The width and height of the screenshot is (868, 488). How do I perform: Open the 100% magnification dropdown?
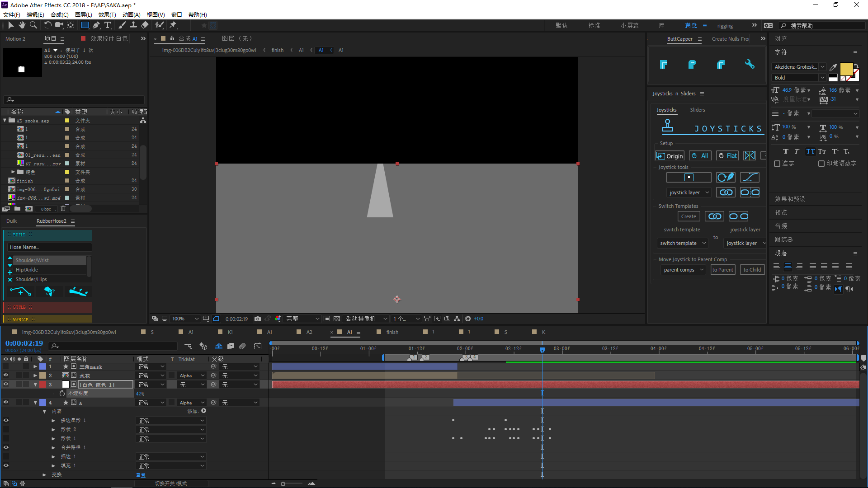click(185, 319)
